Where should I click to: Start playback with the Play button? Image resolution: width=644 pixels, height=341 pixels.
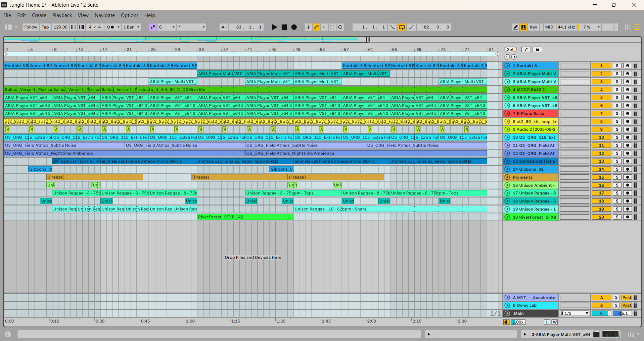(x=274, y=27)
